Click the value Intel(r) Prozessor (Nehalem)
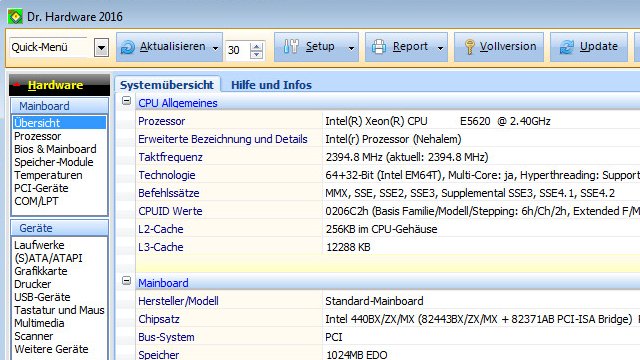This screenshot has width=640, height=360. (x=393, y=139)
